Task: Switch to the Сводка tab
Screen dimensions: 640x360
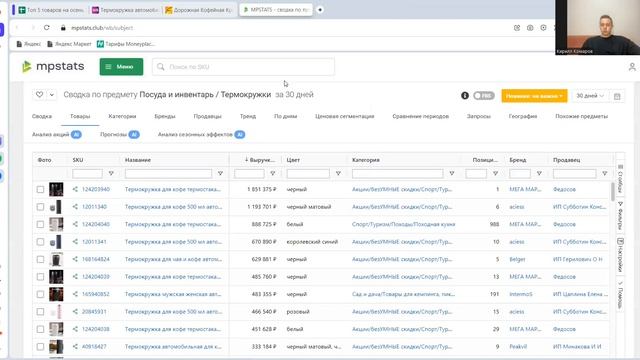Action: click(x=42, y=116)
